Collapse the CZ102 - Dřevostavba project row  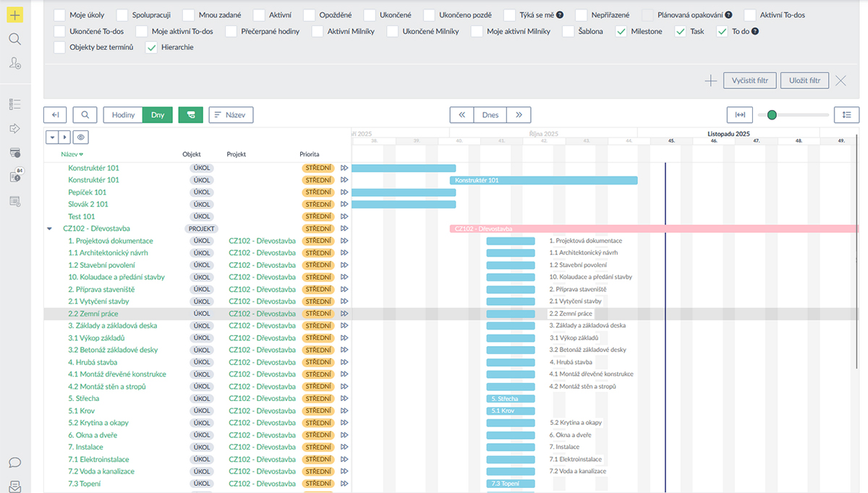pyautogui.click(x=49, y=229)
